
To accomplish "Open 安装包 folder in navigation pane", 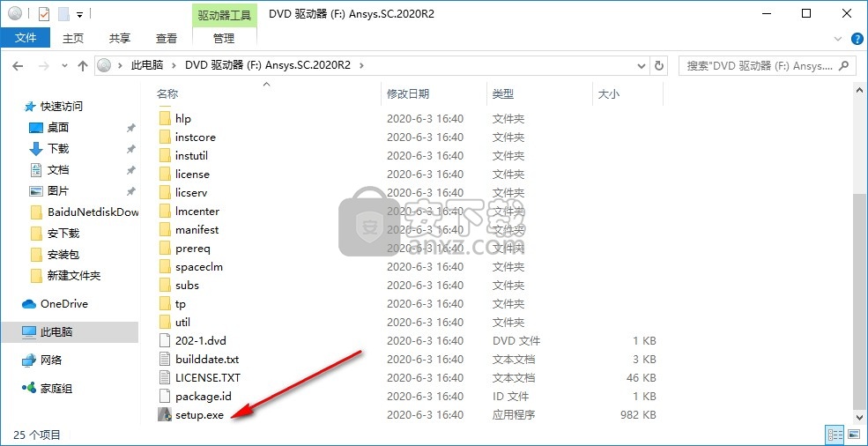I will point(63,255).
